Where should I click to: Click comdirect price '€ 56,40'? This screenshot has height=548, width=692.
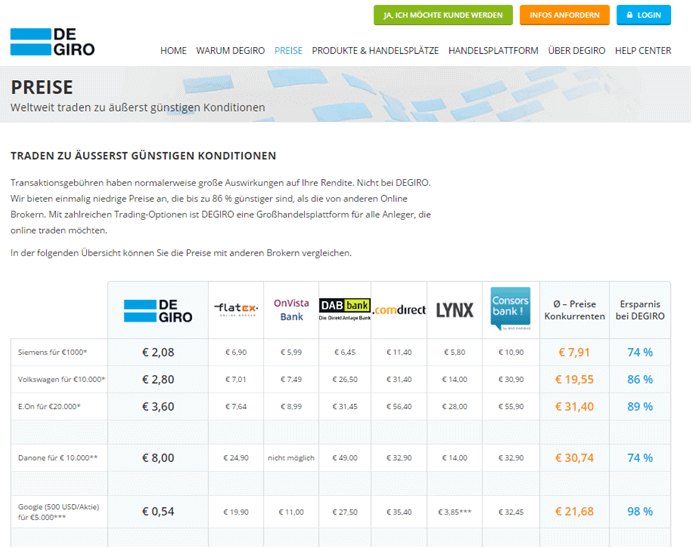coord(399,407)
